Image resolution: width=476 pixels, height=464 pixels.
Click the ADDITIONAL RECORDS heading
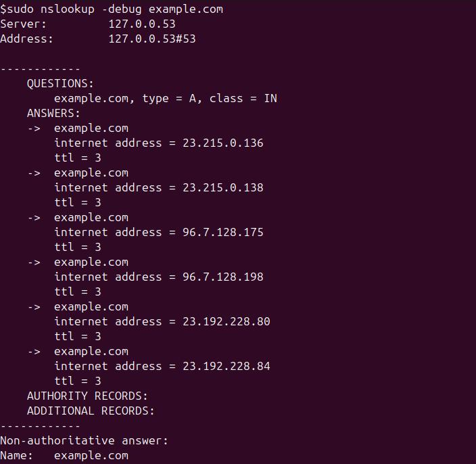(91, 411)
